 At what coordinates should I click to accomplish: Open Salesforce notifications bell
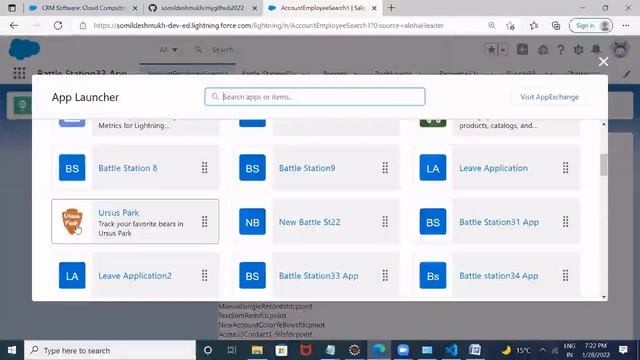click(x=596, y=50)
